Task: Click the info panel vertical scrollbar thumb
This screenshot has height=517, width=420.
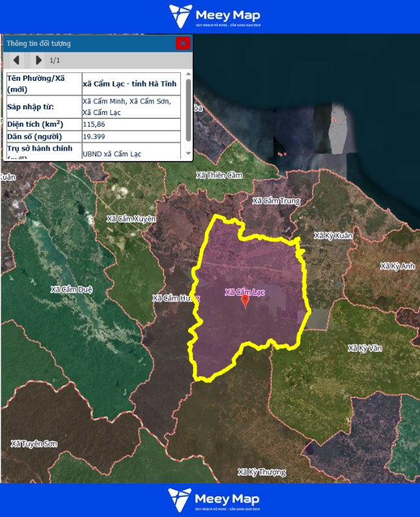Action: [188, 110]
